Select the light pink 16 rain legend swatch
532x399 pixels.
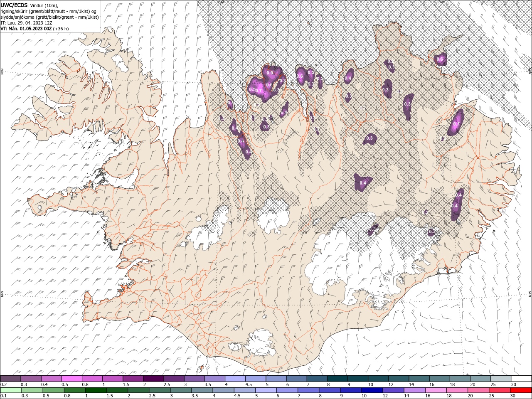point(436,390)
